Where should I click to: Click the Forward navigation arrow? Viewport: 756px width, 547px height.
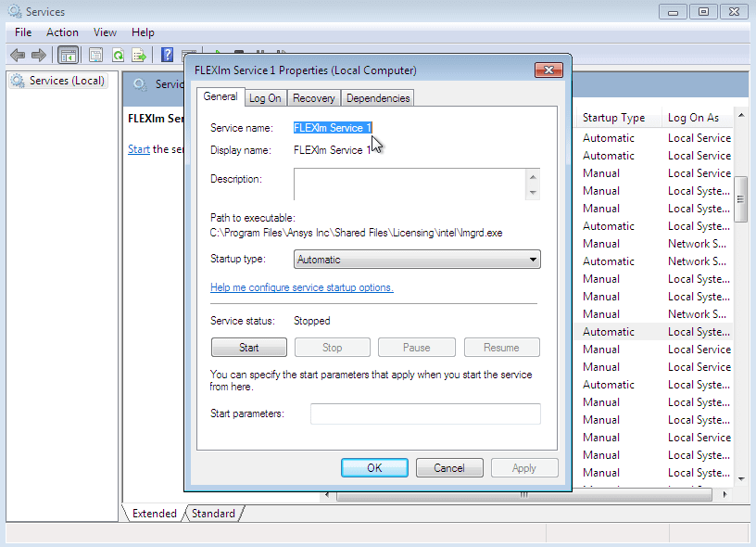(x=37, y=55)
